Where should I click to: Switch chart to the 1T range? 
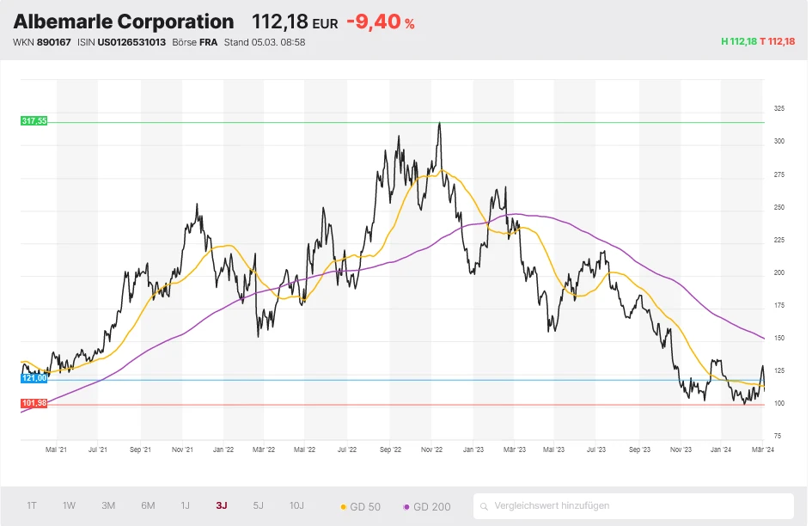pyautogui.click(x=32, y=505)
